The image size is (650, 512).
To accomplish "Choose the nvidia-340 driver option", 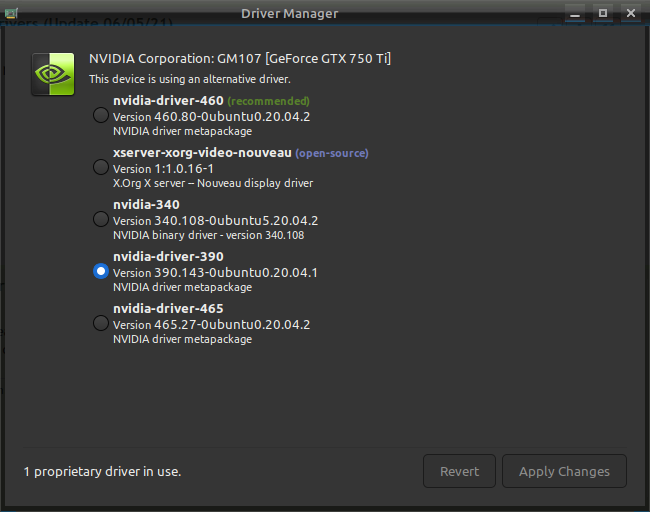I will (101, 219).
